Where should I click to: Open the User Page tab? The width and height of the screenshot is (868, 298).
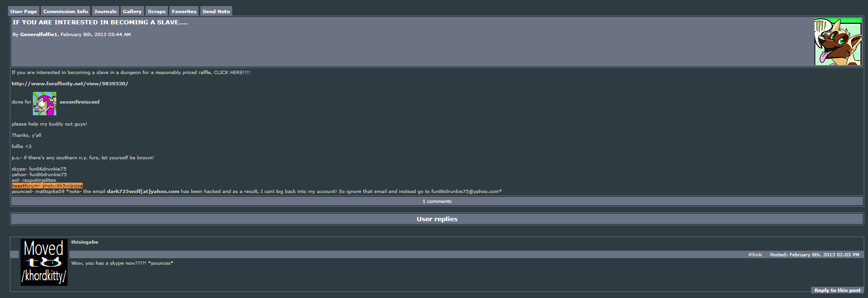[x=23, y=11]
